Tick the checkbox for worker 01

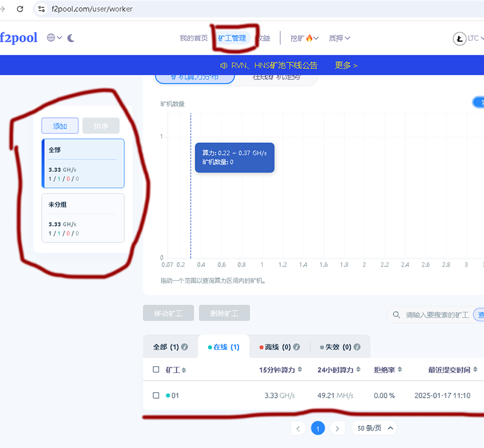tap(156, 395)
